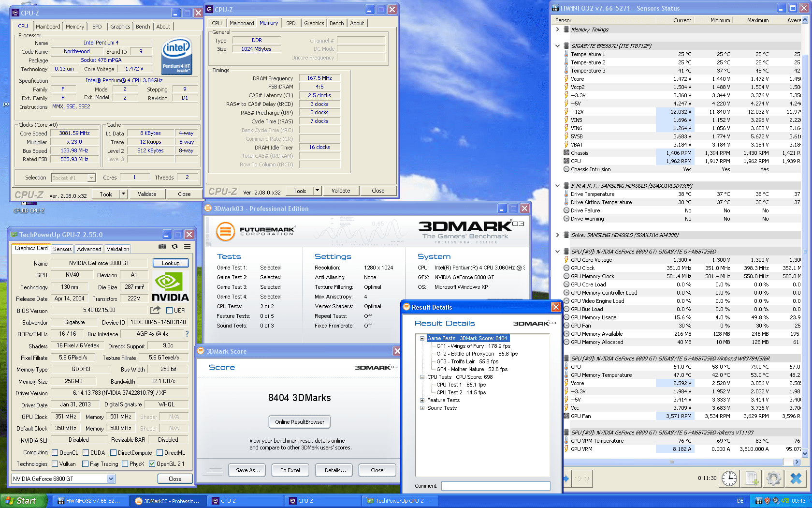Switch to the Sensors tab in GPU-Z
The image size is (812, 508).
62,249
